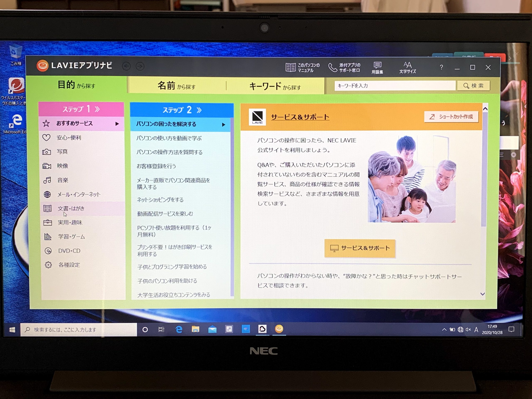The width and height of the screenshot is (532, 399).
Task: Select 子供とプログラミング学習を始める
Action: 181,266
